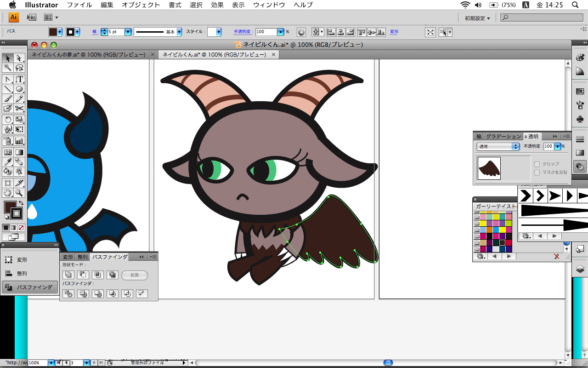
Task: Click the 変形 link in control bar
Action: pyautogui.click(x=394, y=32)
